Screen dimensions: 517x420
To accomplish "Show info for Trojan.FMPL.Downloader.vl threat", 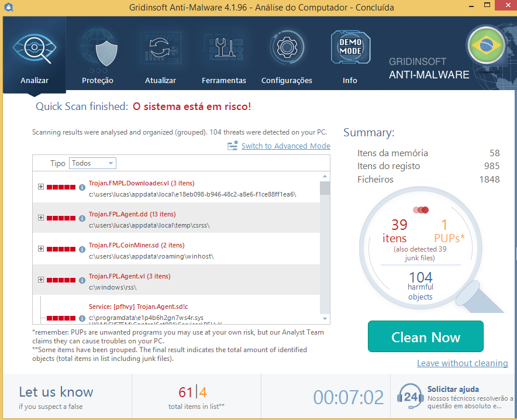I will pyautogui.click(x=82, y=187).
